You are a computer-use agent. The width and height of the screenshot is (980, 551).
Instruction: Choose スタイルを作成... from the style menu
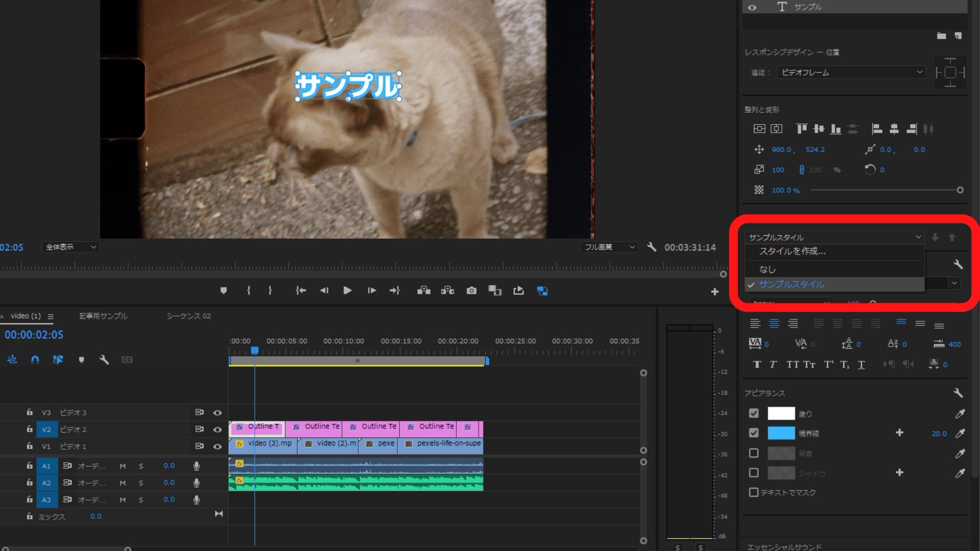tap(792, 251)
